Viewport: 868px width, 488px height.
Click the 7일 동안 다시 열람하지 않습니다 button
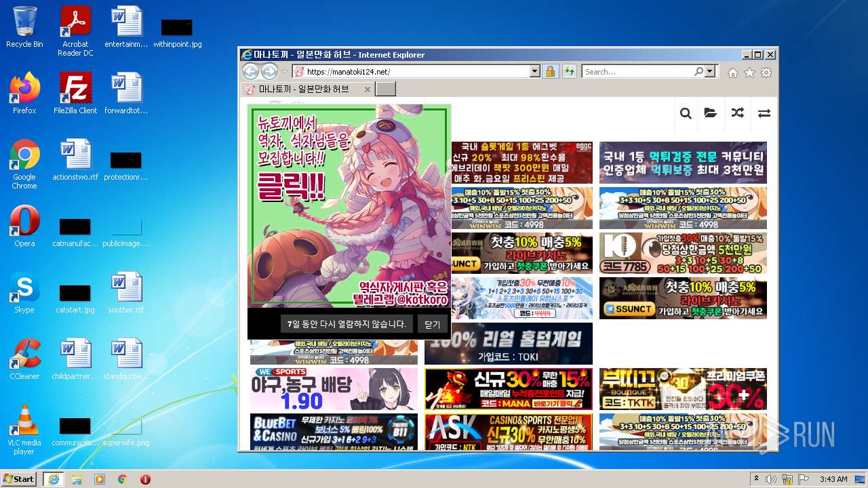click(x=347, y=324)
